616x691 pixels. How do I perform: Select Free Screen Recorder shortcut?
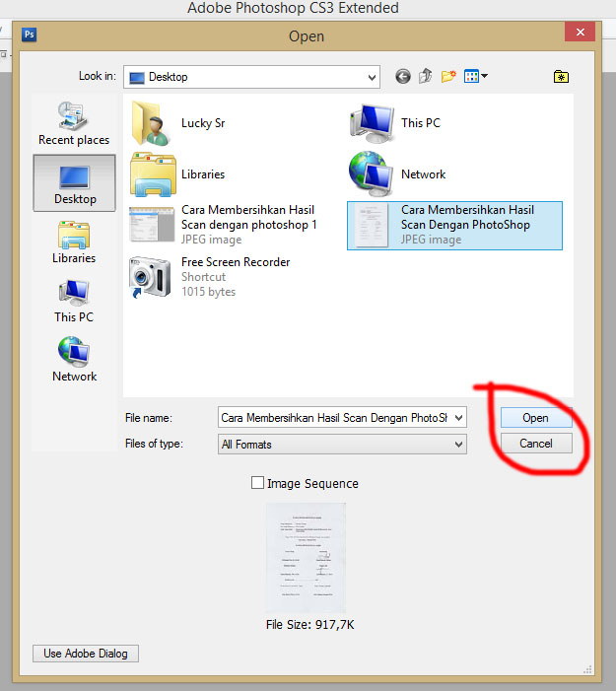pyautogui.click(x=210, y=277)
